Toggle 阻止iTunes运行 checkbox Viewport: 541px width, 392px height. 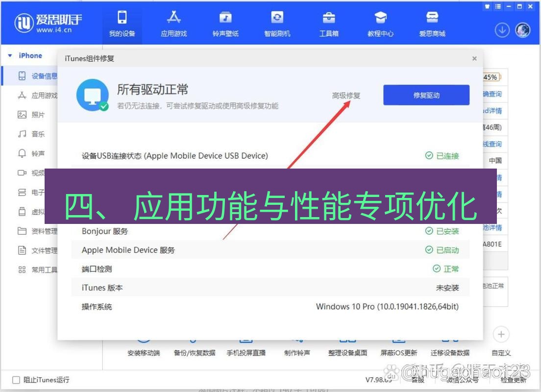(16, 380)
